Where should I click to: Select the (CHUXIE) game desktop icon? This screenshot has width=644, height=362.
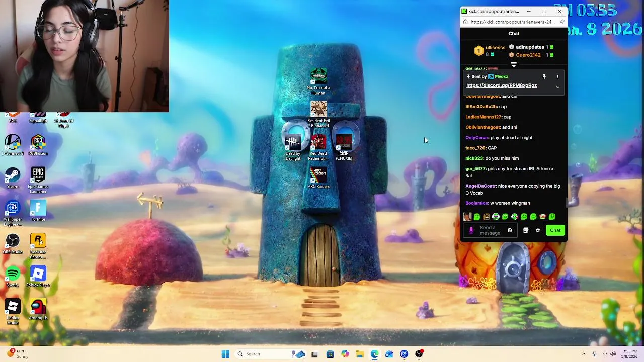point(344,148)
